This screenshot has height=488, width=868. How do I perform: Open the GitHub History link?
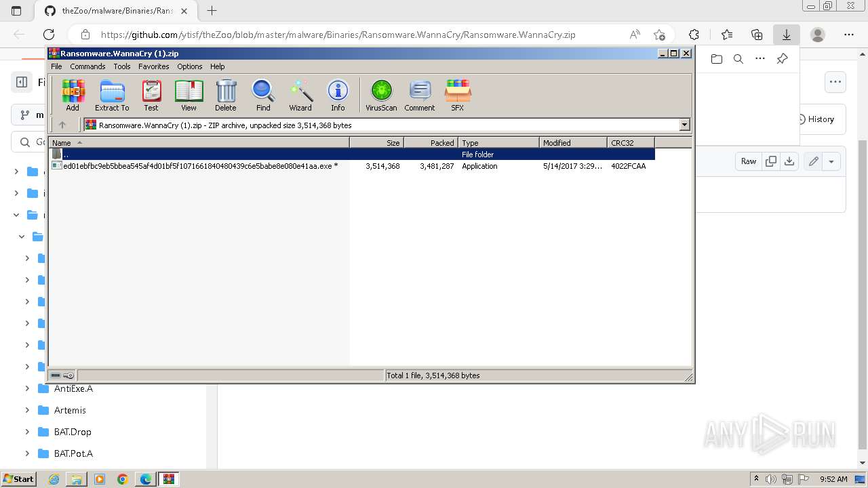point(815,119)
